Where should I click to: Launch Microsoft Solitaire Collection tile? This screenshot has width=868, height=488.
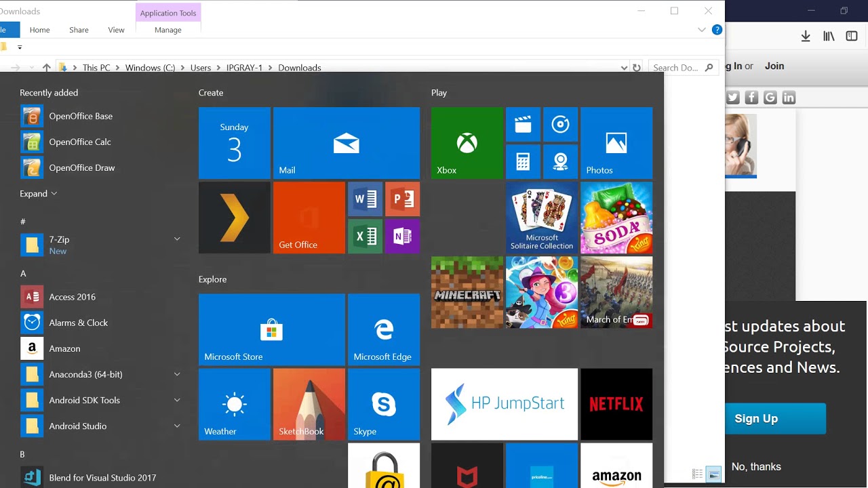click(x=542, y=218)
